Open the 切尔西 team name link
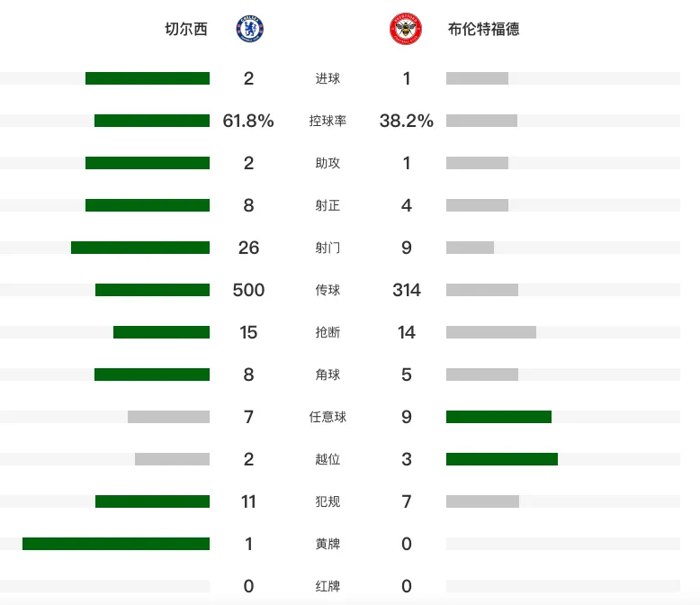700x605 pixels. (186, 29)
